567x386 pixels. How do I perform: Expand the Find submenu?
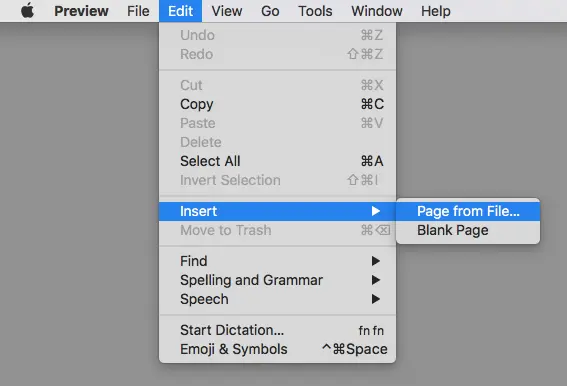click(x=277, y=261)
